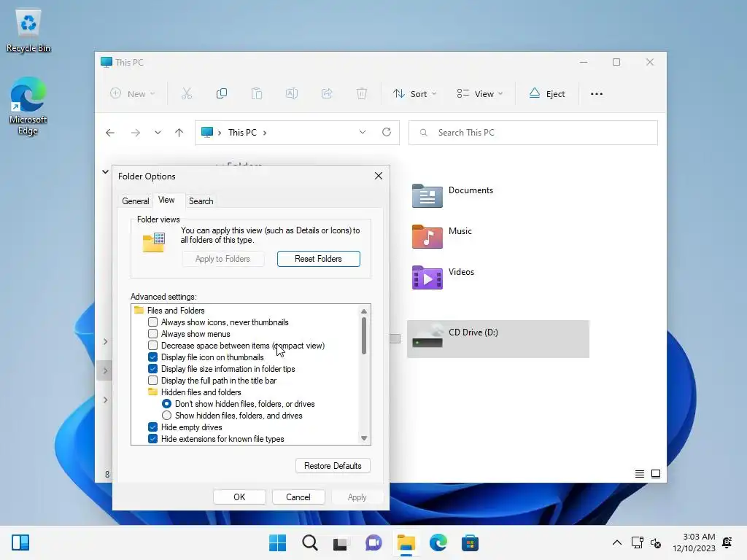Enable Decrease space between items checkbox
The width and height of the screenshot is (747, 560).
[153, 346]
